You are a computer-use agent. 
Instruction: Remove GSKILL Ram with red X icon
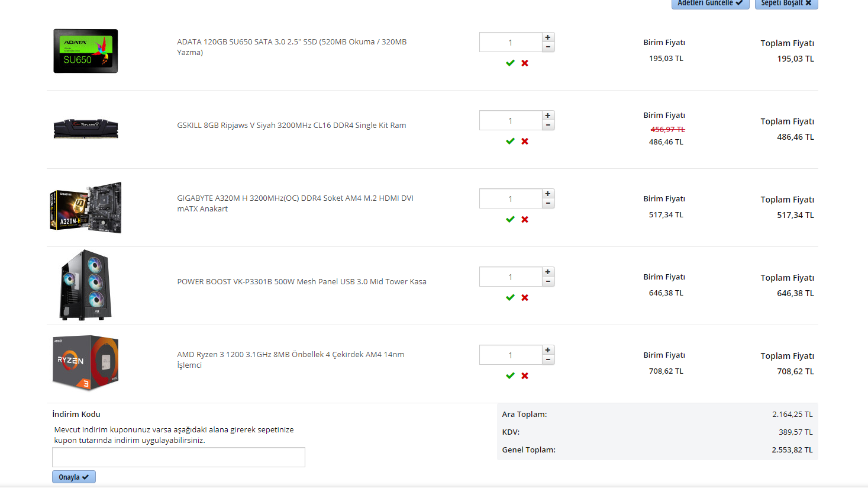click(x=525, y=141)
